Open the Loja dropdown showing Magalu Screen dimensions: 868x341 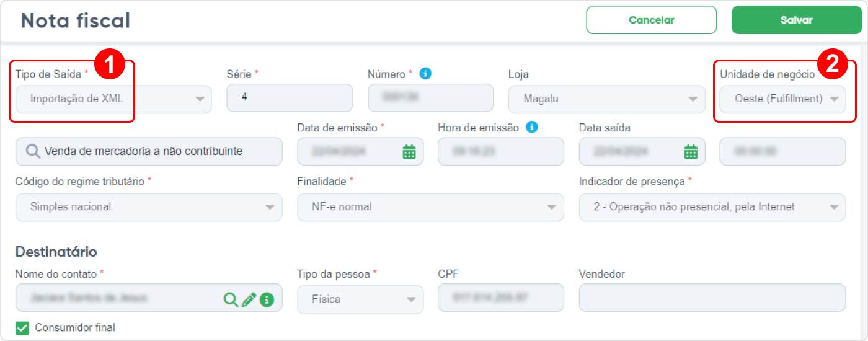(606, 99)
